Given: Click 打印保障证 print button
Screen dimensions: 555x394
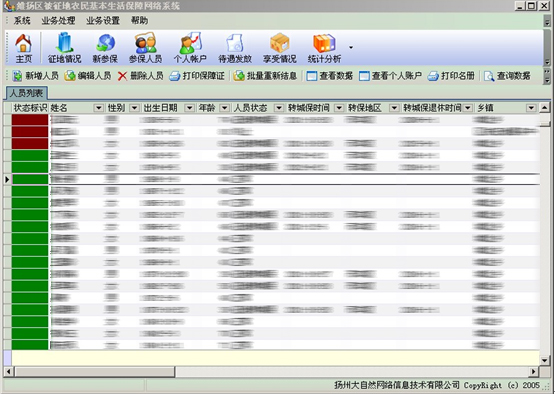Looking at the screenshot, I should pyautogui.click(x=197, y=75).
